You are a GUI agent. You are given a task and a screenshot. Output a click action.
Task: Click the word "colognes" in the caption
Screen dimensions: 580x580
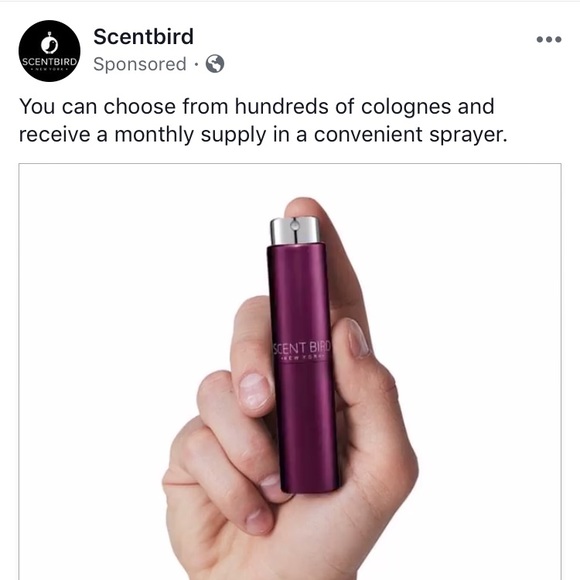click(406, 107)
